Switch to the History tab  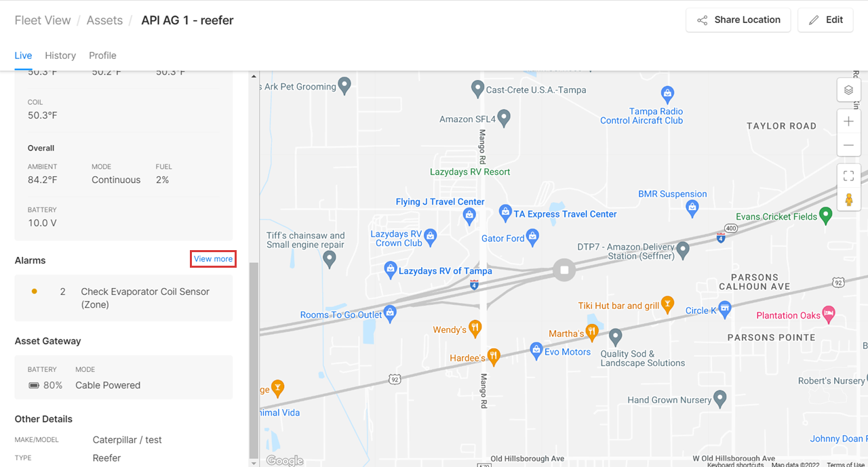(60, 56)
